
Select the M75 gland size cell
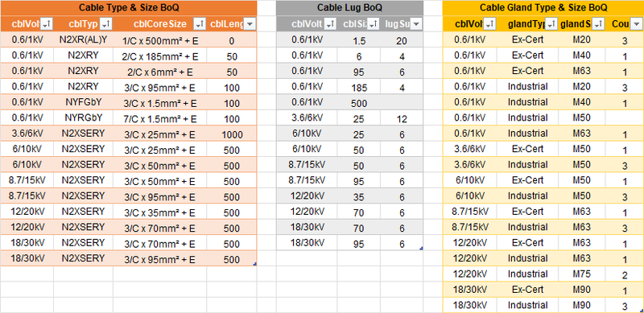click(x=582, y=274)
